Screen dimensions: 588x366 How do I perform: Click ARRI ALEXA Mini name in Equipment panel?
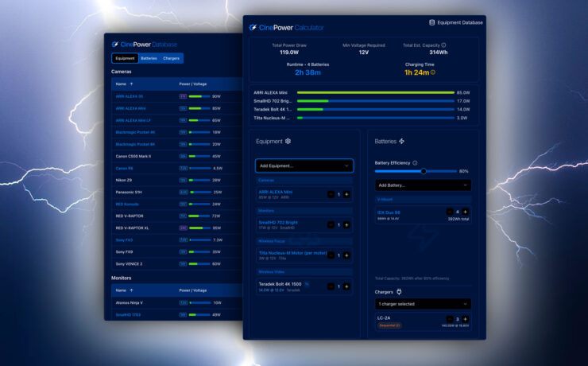click(275, 192)
